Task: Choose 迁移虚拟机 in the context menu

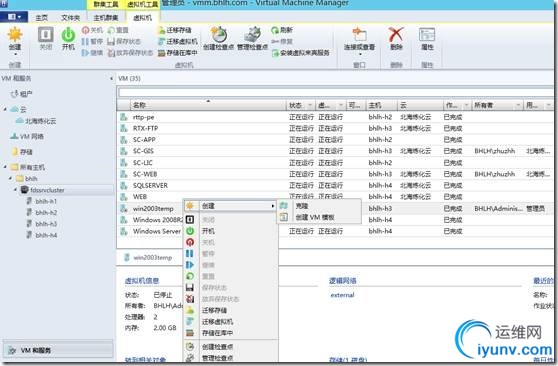Action: pyautogui.click(x=230, y=321)
